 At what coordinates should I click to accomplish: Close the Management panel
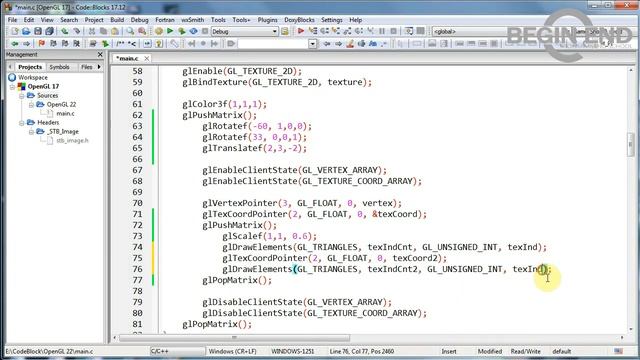[x=100, y=54]
